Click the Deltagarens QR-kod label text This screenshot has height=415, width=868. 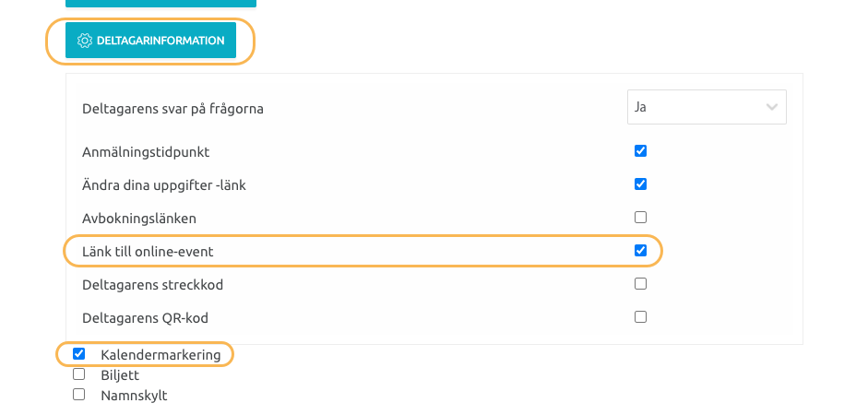[x=145, y=318]
